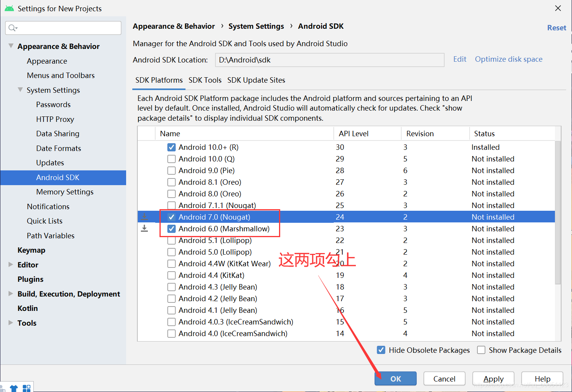Click the Reset link
The width and height of the screenshot is (572, 392).
coord(556,28)
